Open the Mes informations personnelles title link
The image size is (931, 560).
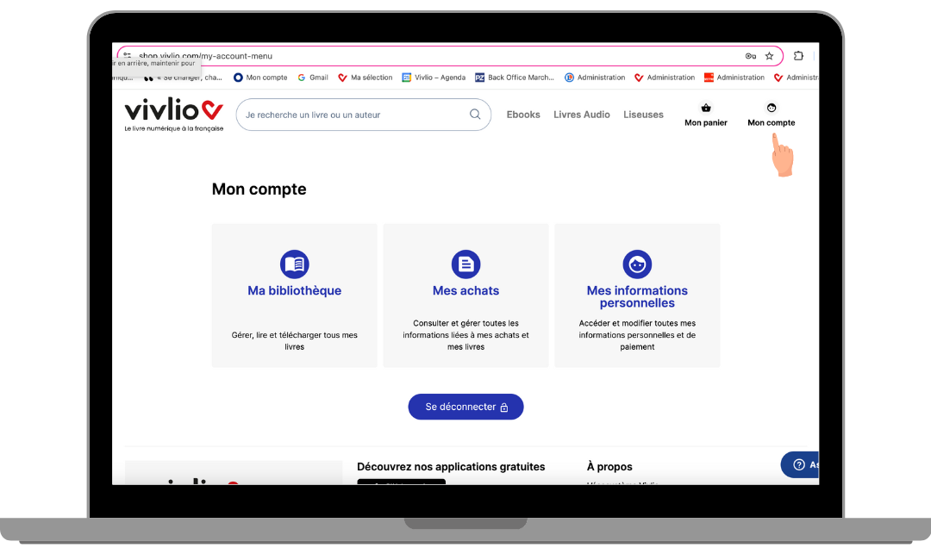click(x=637, y=296)
